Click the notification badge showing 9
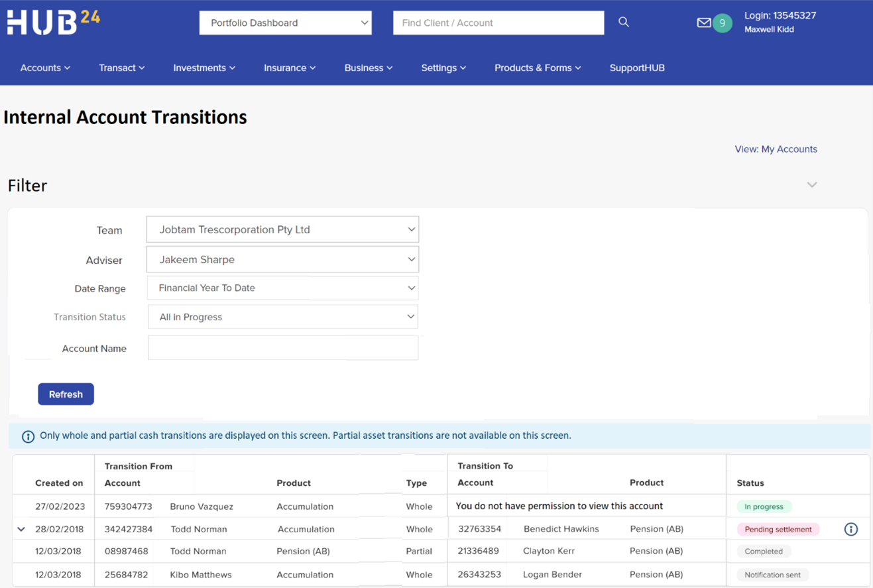 click(x=723, y=23)
